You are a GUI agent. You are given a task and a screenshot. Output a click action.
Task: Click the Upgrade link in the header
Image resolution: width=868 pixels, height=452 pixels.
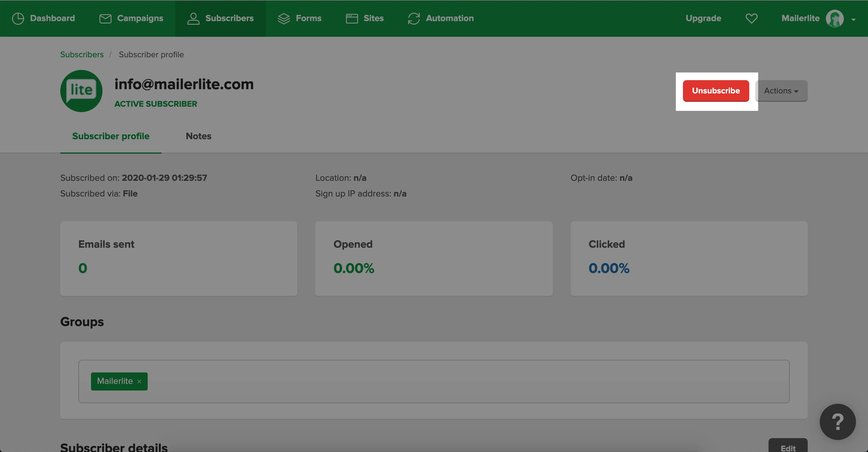[x=703, y=18]
